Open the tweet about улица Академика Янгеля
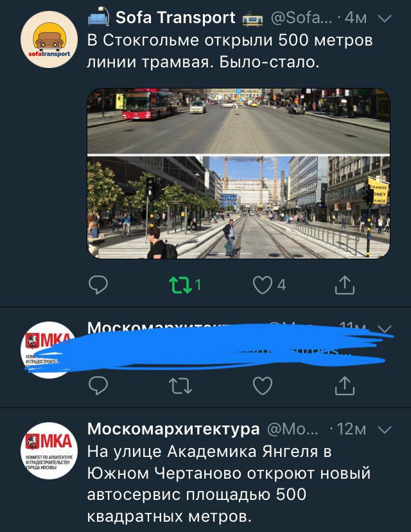 click(x=229, y=484)
